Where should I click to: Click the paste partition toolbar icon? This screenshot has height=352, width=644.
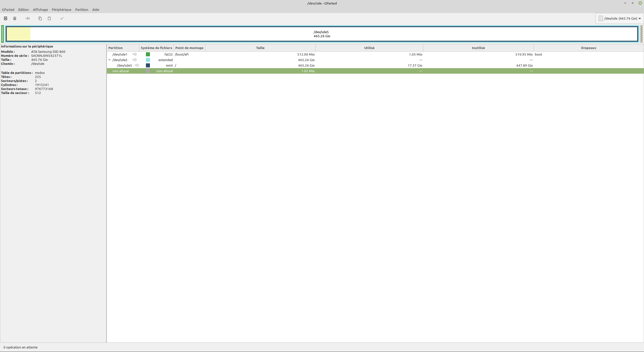(x=49, y=18)
